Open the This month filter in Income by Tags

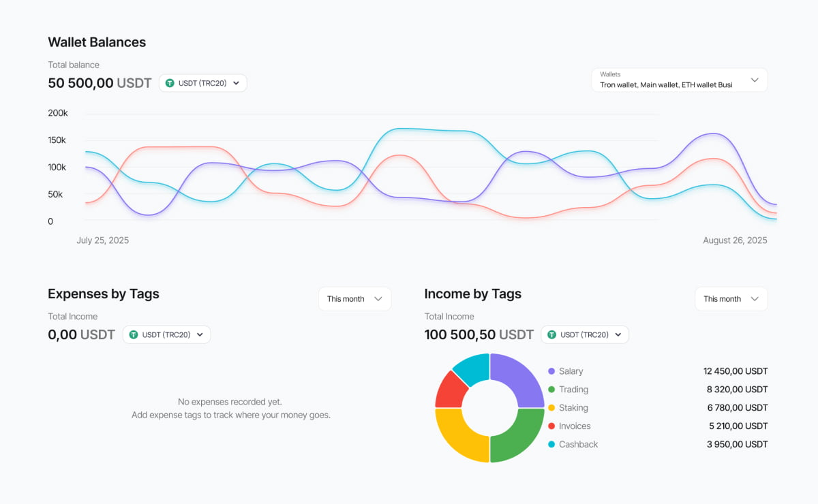click(731, 298)
